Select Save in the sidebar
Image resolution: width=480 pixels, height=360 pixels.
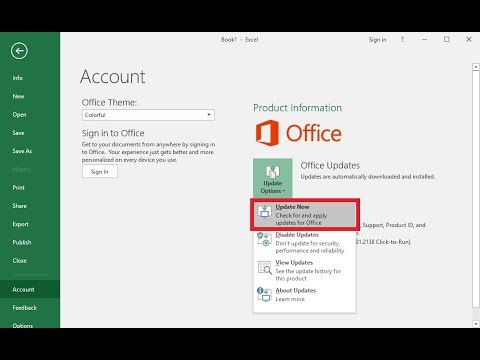click(x=18, y=133)
